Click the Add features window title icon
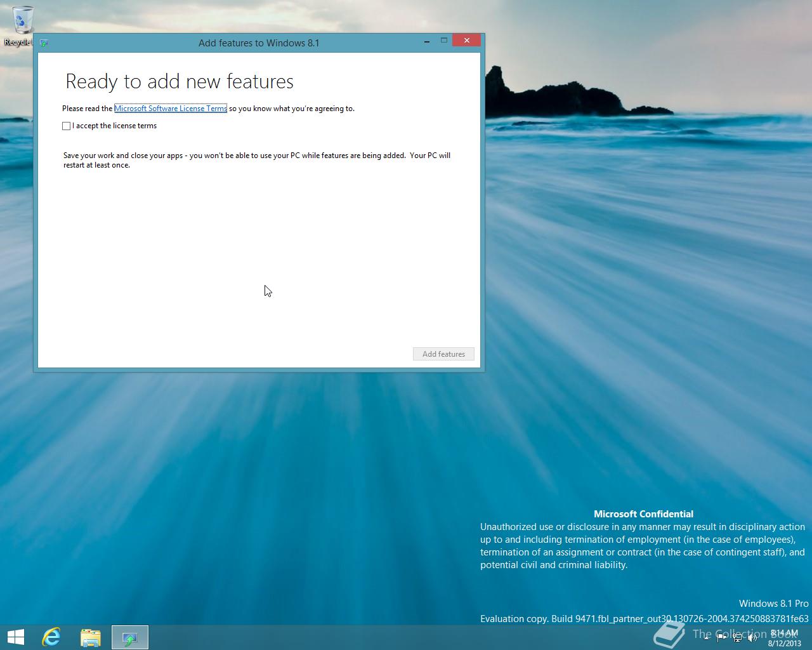 44,43
